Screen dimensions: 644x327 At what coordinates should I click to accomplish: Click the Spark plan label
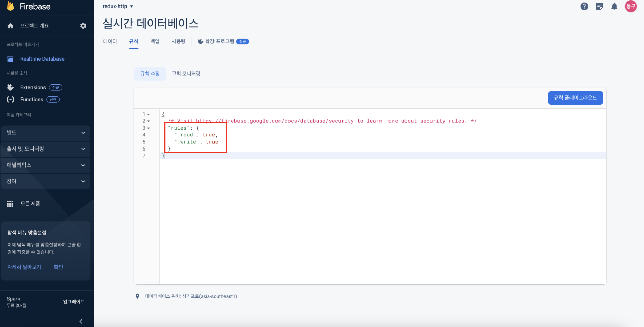13,299
